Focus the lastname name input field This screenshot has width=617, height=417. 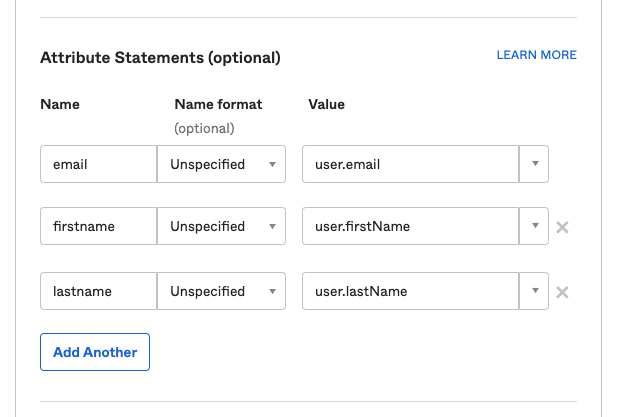click(x=98, y=291)
